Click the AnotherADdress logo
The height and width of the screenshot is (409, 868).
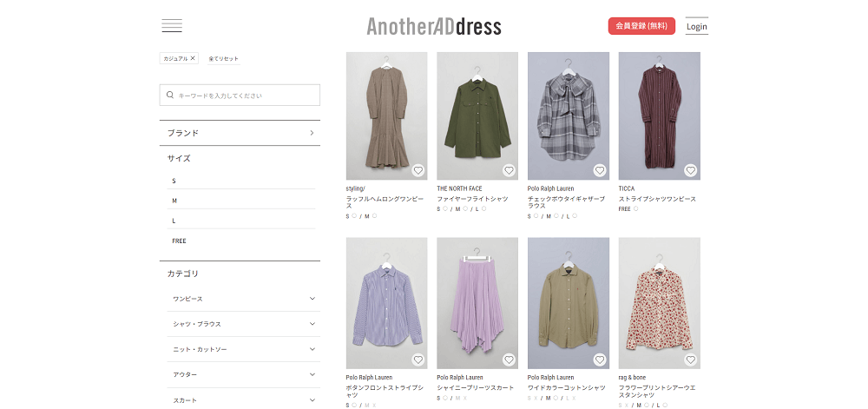434,26
